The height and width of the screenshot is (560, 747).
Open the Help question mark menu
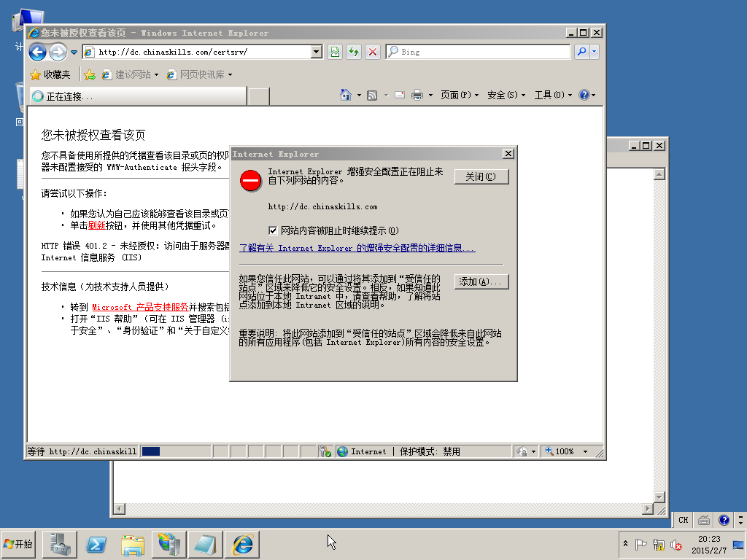click(587, 96)
